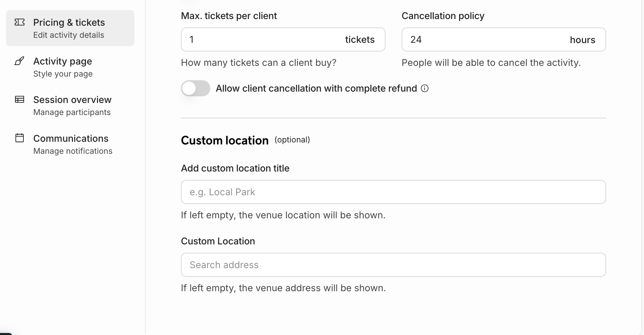Go to the Activity page section

(63, 61)
